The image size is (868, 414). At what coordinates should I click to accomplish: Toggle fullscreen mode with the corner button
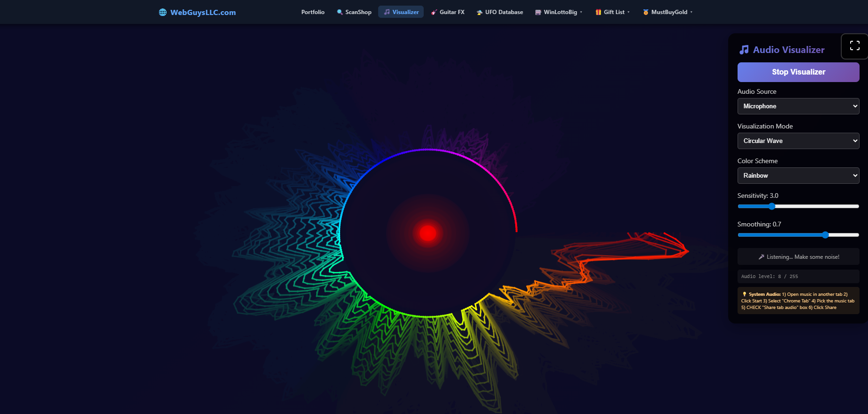pos(854,46)
